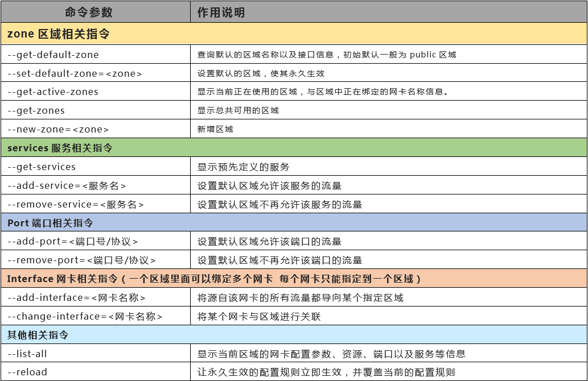Click the 其他相关指令 section header row
The width and height of the screenshot is (588, 381).
click(x=294, y=335)
